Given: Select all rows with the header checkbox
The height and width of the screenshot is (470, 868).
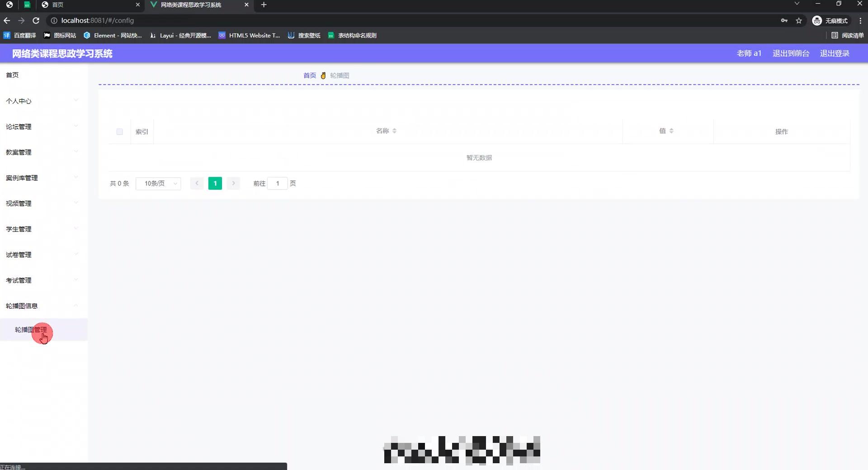Looking at the screenshot, I should click(x=119, y=132).
